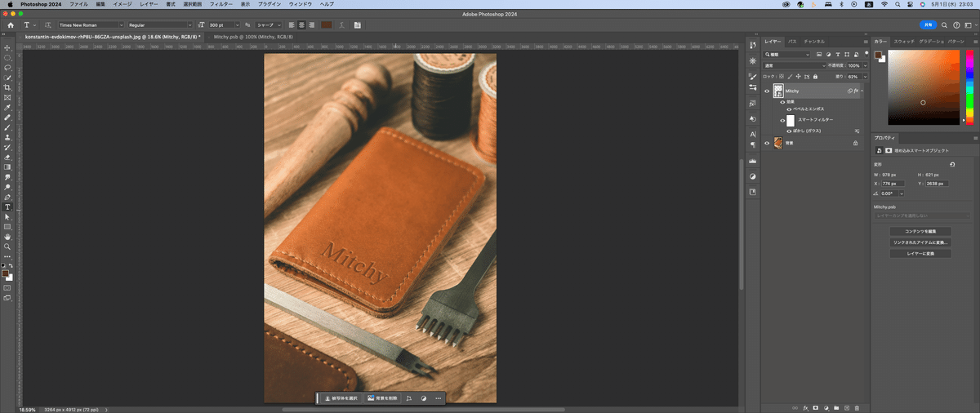
Task: Click the foreground color swatch in toolbar
Action: point(7,273)
